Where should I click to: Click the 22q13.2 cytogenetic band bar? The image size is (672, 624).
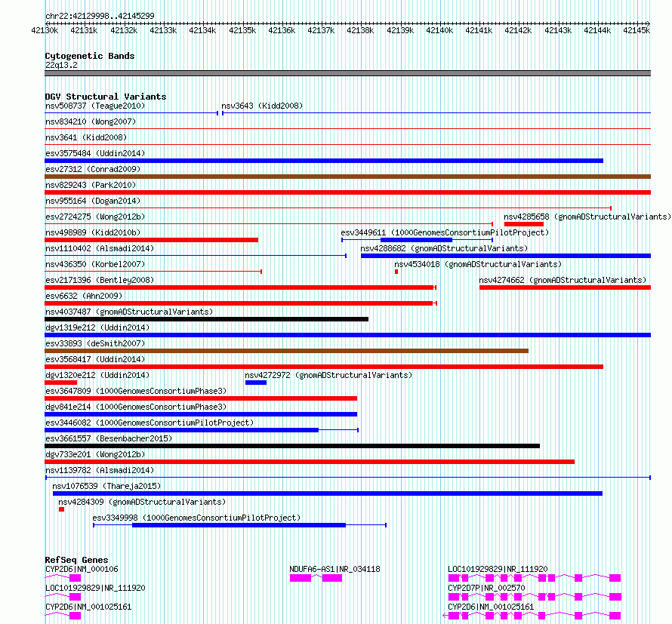(347, 73)
